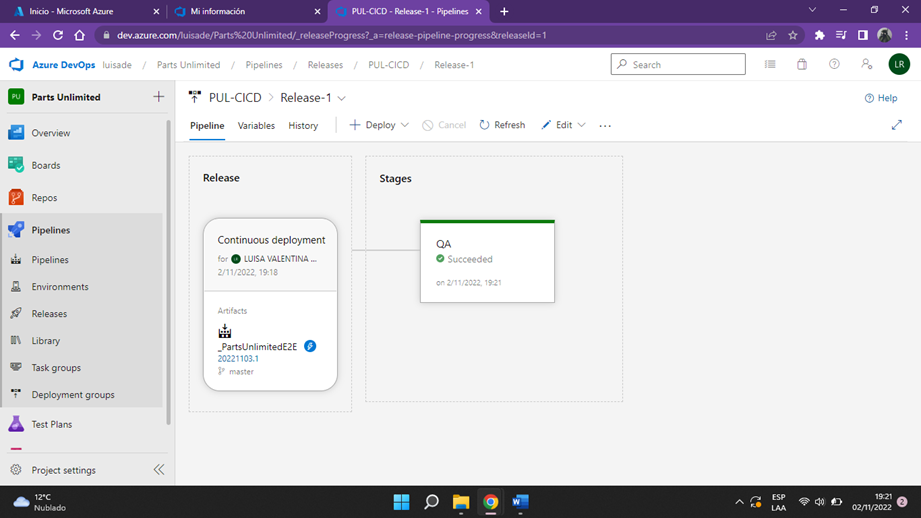Open the QA stage card
This screenshot has height=518, width=921.
487,261
